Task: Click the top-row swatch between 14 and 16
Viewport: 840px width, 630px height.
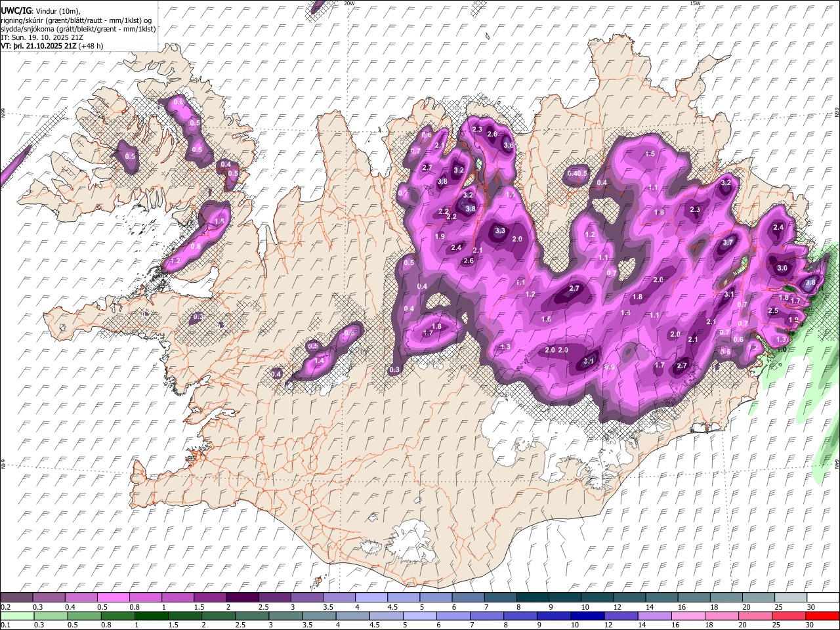Action: [x=661, y=597]
